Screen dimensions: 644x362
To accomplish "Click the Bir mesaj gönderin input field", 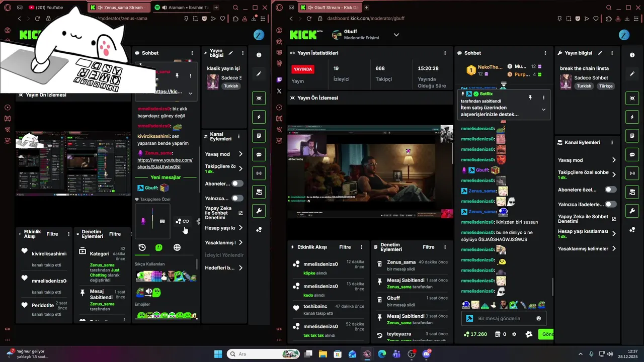I will [x=504, y=319].
